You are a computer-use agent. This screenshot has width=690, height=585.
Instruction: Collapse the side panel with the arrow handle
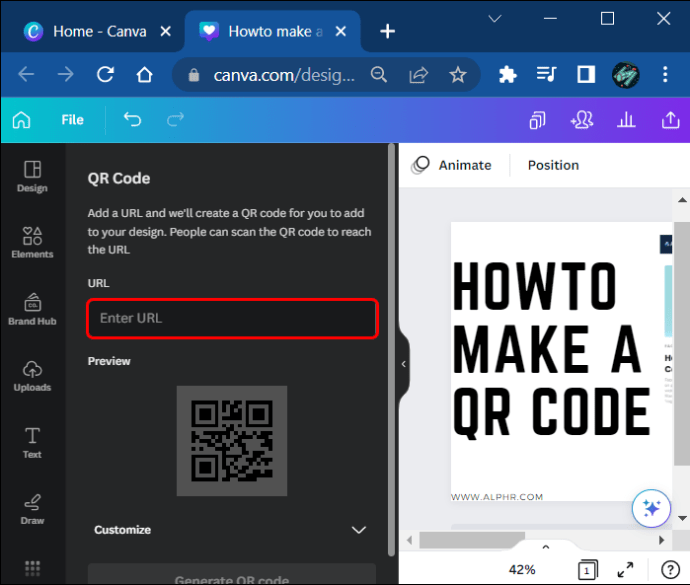404,364
